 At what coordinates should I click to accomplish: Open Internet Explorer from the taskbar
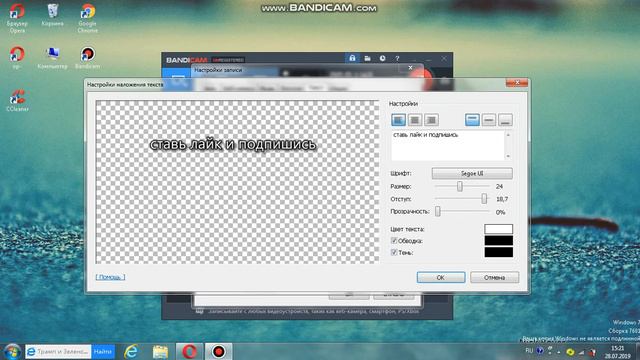coord(131,351)
